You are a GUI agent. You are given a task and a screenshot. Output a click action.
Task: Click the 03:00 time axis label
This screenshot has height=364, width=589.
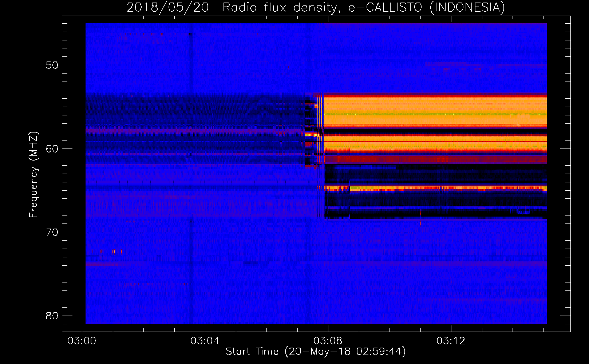click(82, 341)
